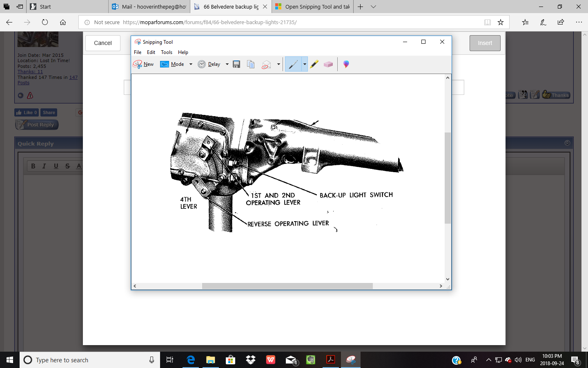This screenshot has width=588, height=368.
Task: Expand the Mode dropdown arrow
Action: point(191,64)
